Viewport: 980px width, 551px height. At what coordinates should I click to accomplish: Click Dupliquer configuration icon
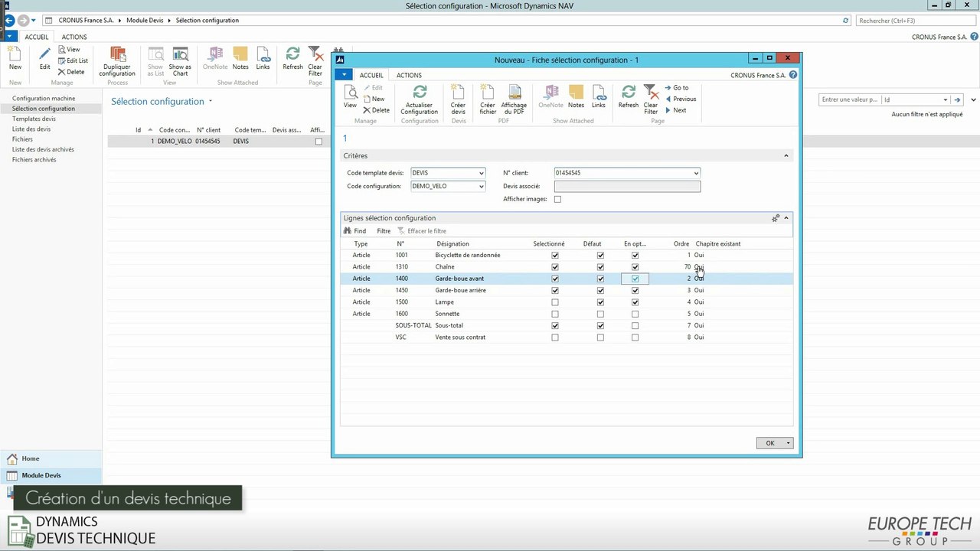(x=118, y=61)
